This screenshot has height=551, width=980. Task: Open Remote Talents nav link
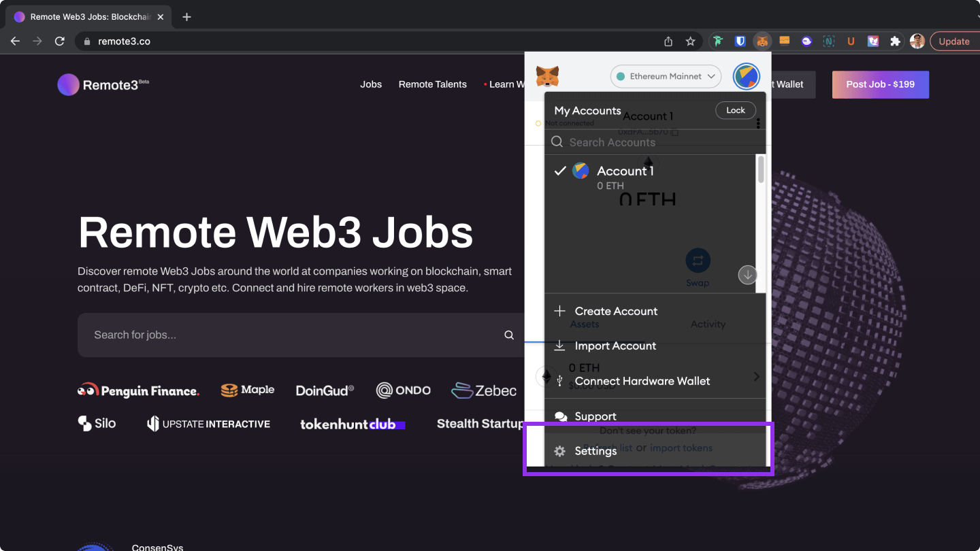coord(433,84)
